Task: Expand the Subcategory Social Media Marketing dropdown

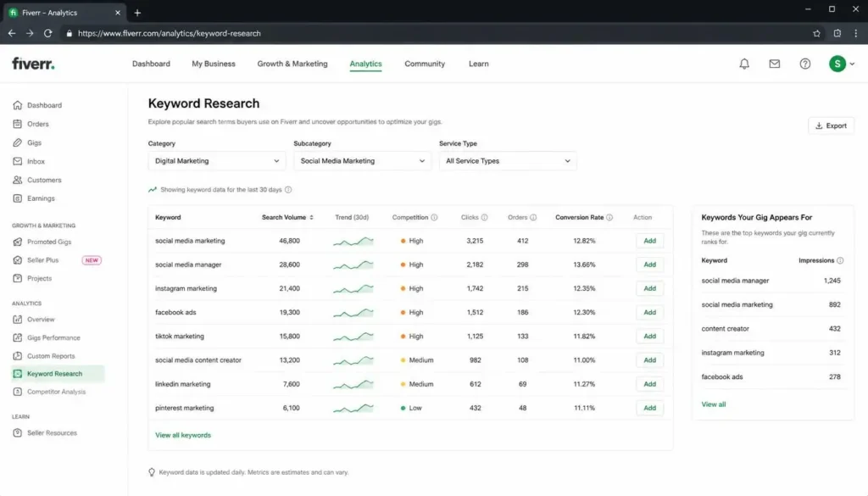Action: [362, 161]
